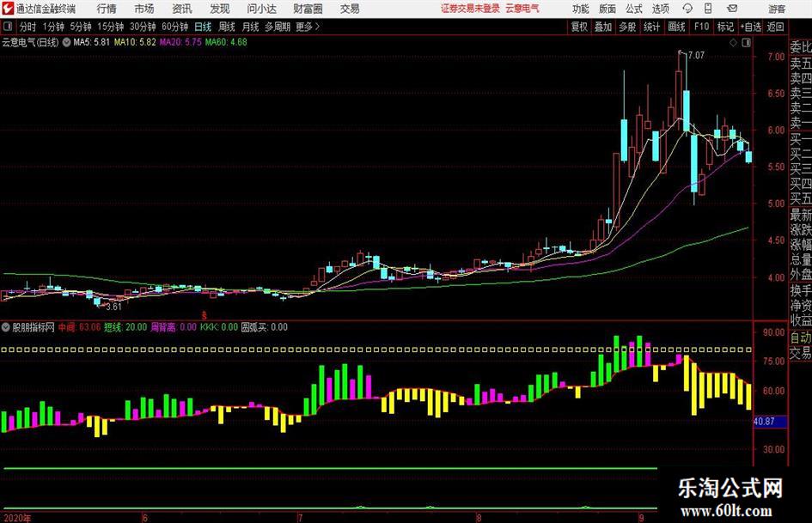Viewport: 812px width, 523px height.
Task: Open the 交易 menu
Action: coord(350,9)
